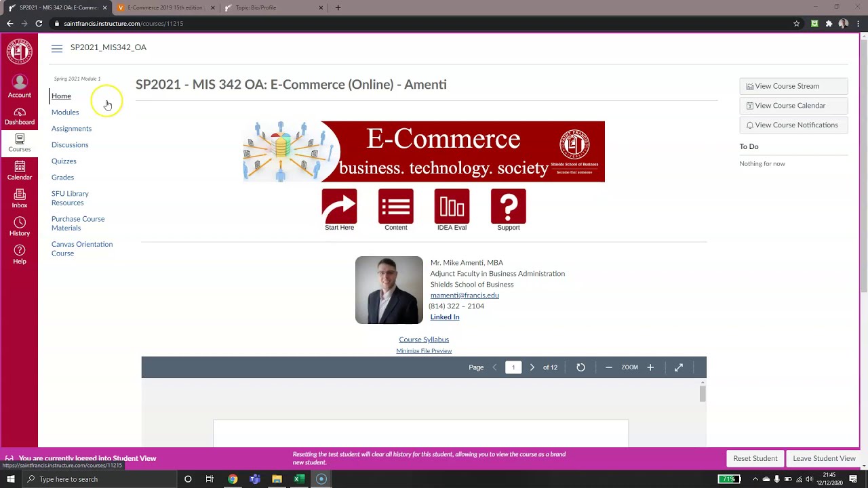Select Home in the course navigation

(x=61, y=96)
